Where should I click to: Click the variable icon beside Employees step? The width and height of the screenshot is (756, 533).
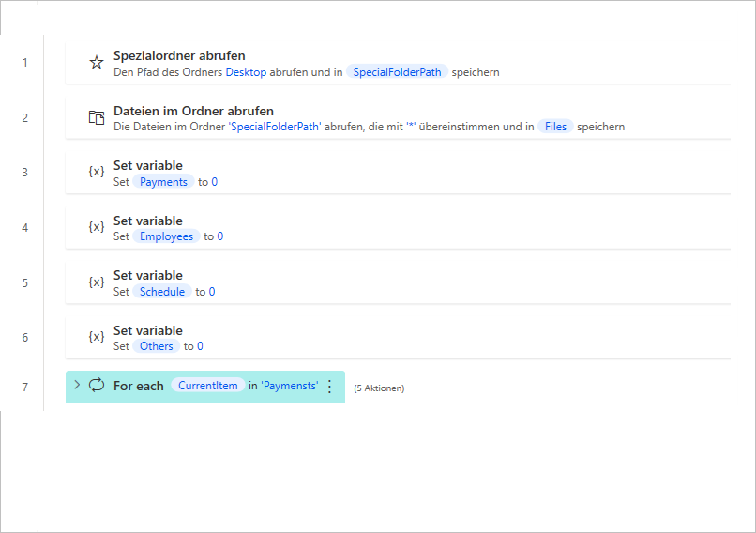[x=97, y=226]
